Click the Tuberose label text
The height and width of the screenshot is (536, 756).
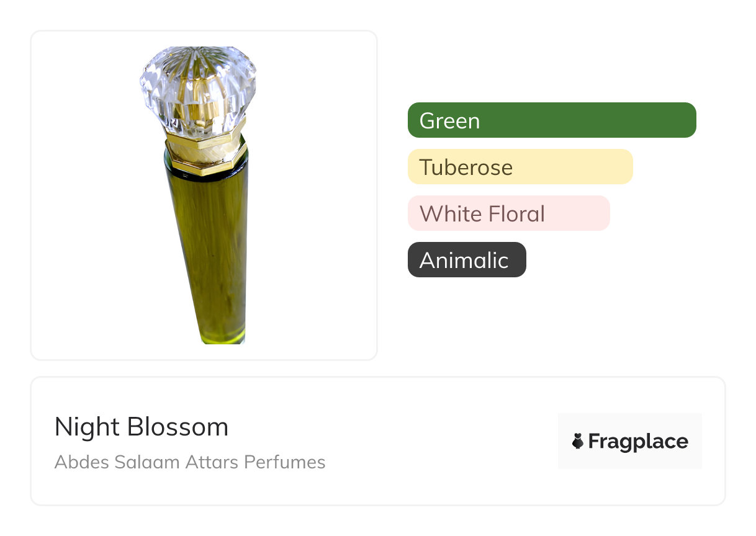[x=466, y=167]
